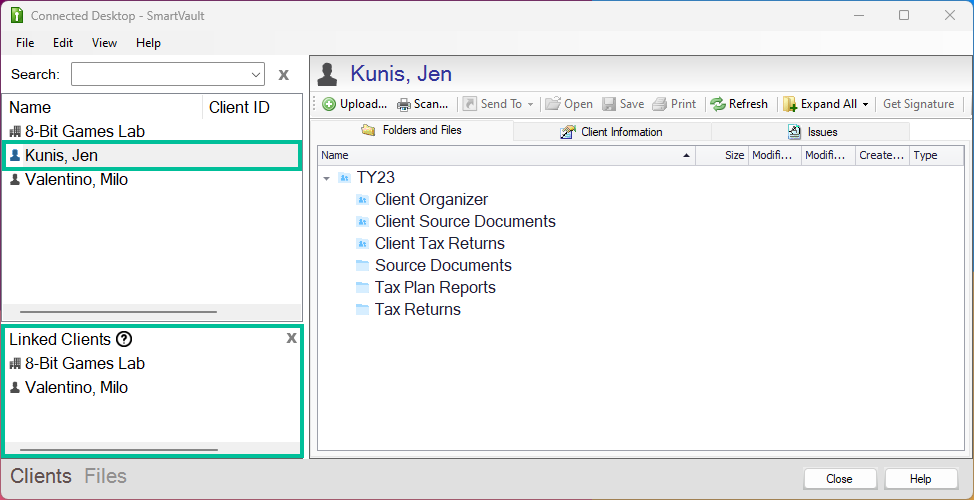The height and width of the screenshot is (500, 974).
Task: Click the Upload toolbar button
Action: (x=355, y=104)
